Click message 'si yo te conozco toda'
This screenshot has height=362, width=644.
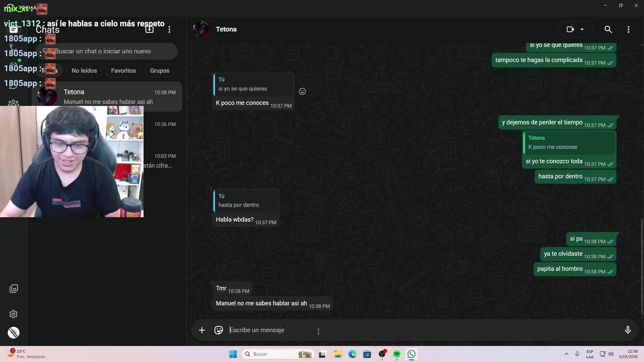click(x=554, y=161)
